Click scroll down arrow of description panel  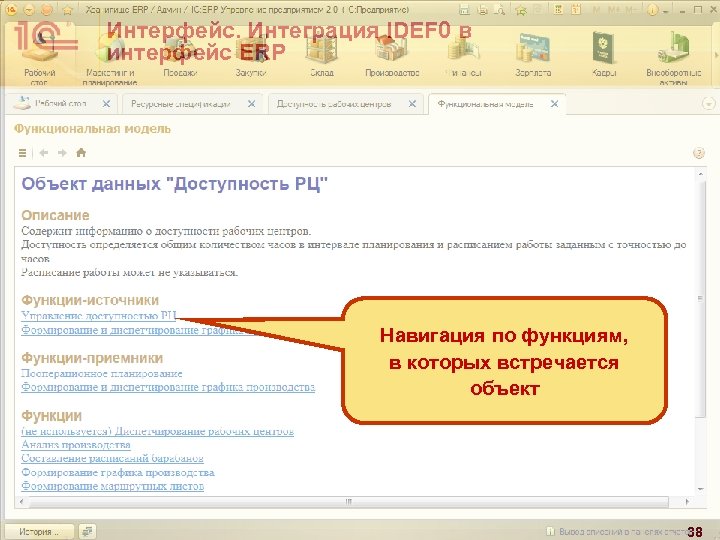click(701, 489)
